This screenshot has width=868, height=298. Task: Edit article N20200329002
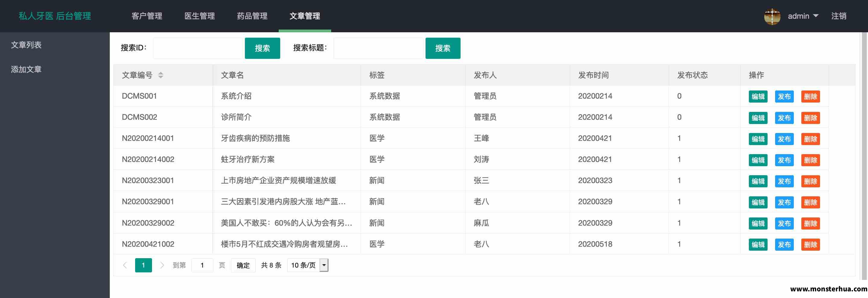pyautogui.click(x=758, y=223)
